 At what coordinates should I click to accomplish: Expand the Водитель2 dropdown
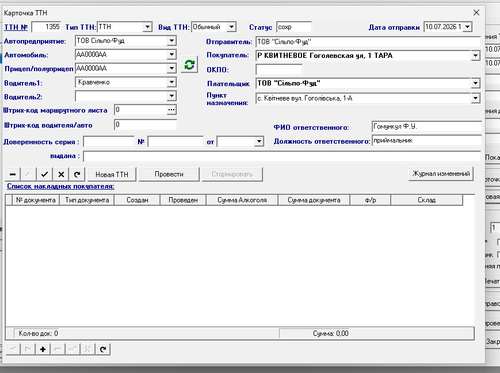[171, 96]
